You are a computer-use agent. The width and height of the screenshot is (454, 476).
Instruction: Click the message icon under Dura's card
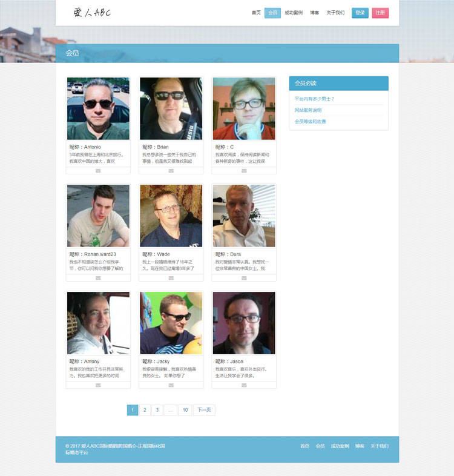(244, 278)
